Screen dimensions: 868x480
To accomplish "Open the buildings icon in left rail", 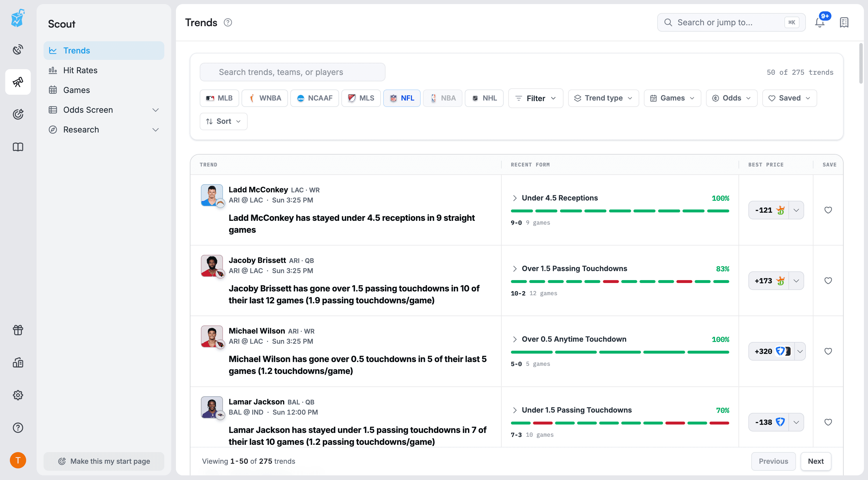I will coord(18,363).
